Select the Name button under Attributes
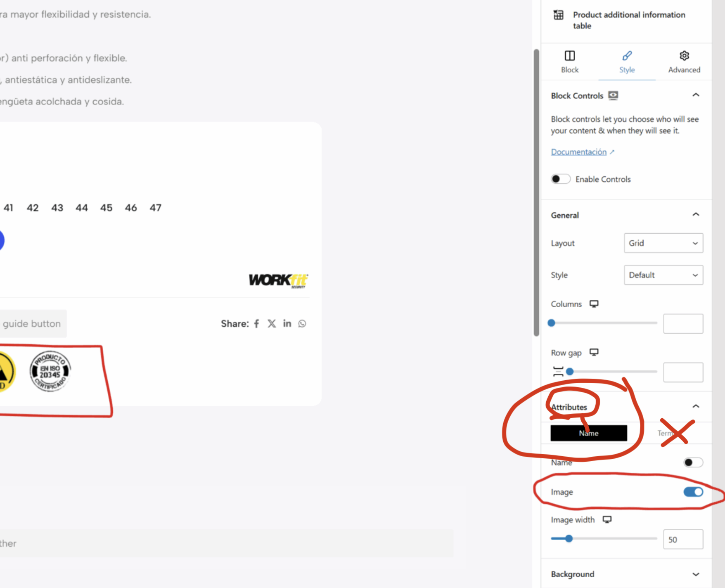 tap(588, 433)
